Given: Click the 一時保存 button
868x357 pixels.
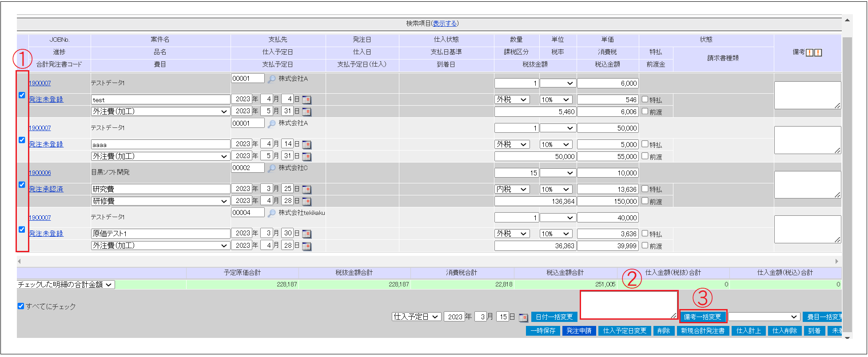Looking at the screenshot, I should pyautogui.click(x=543, y=331).
